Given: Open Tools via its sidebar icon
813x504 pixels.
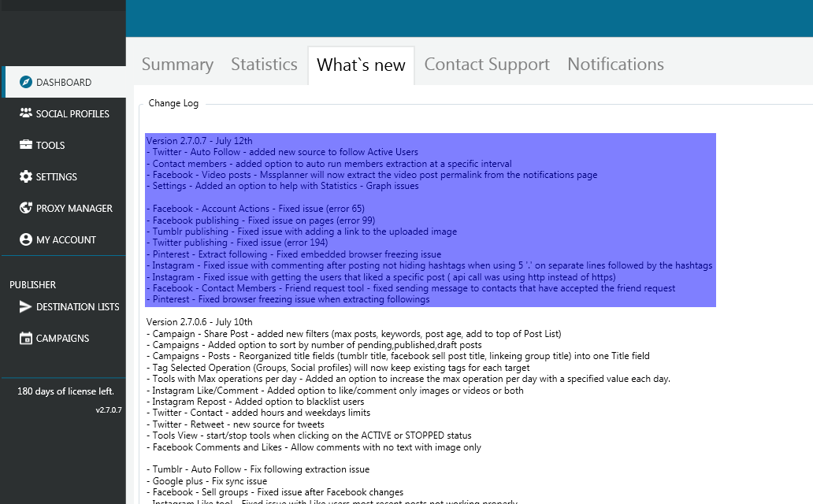Looking at the screenshot, I should coord(25,145).
